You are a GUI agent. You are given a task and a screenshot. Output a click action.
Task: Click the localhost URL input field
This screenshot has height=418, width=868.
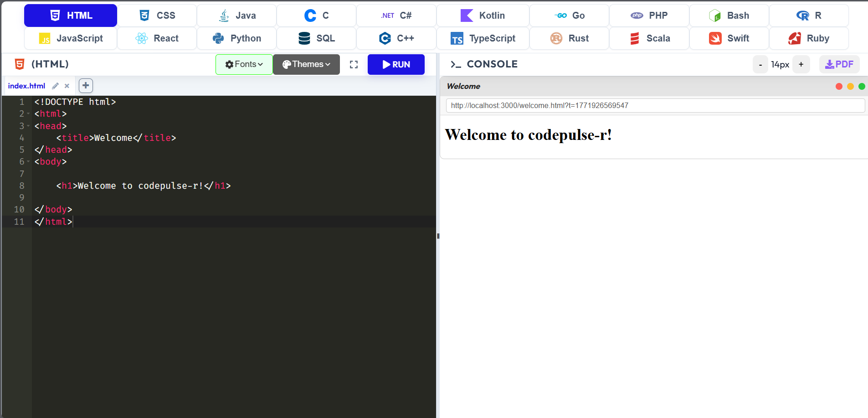point(655,105)
